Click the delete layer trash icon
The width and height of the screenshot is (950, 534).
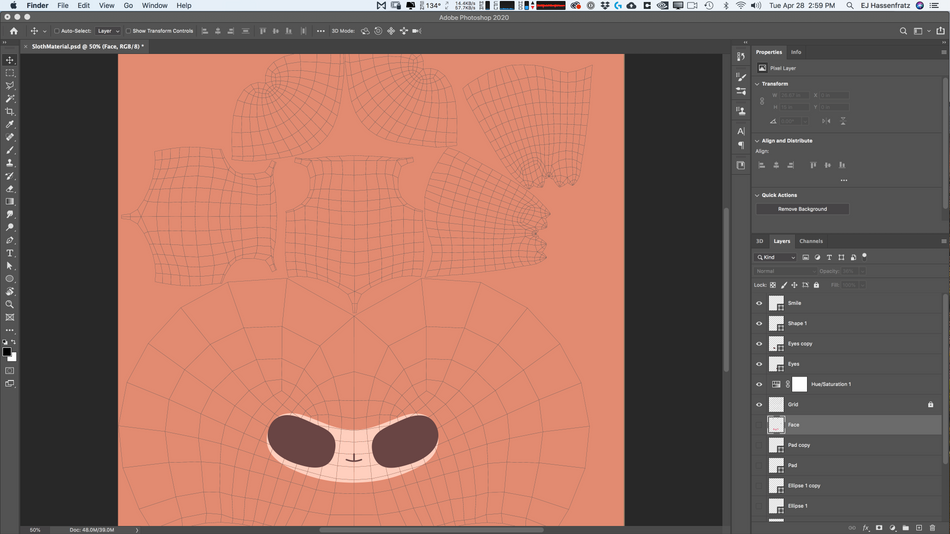[932, 528]
